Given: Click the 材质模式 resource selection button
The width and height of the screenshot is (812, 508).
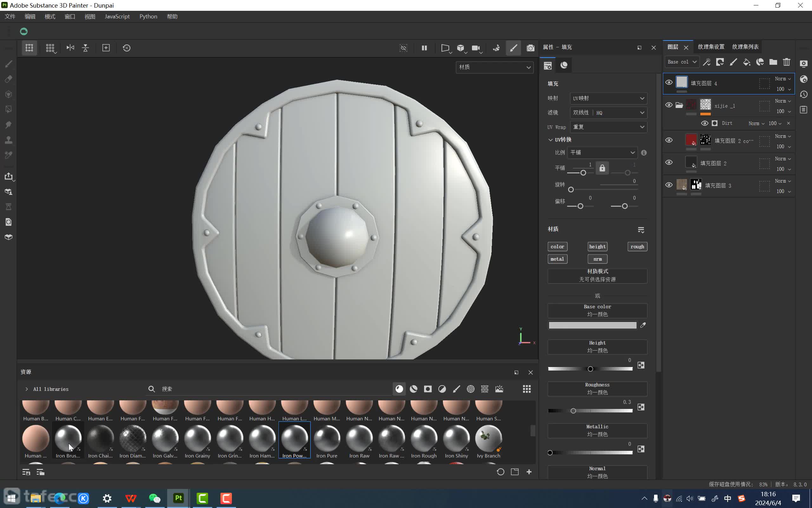Looking at the screenshot, I should click(597, 276).
